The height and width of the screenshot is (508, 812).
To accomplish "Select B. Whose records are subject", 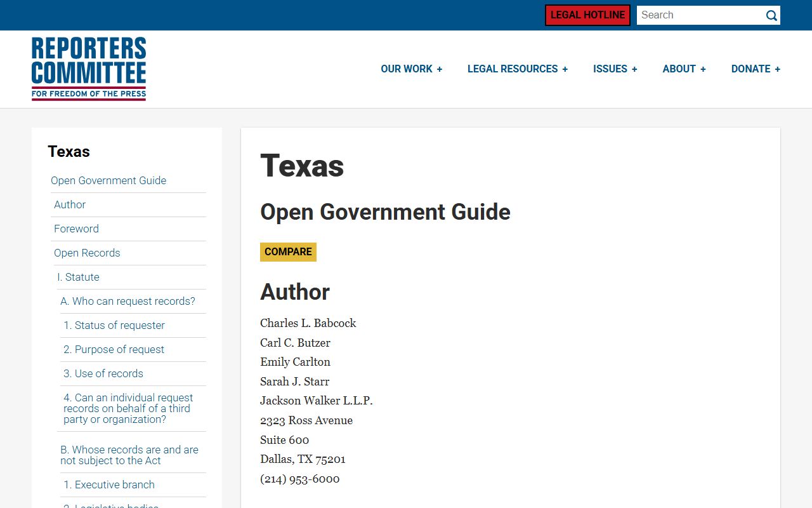I will click(129, 455).
